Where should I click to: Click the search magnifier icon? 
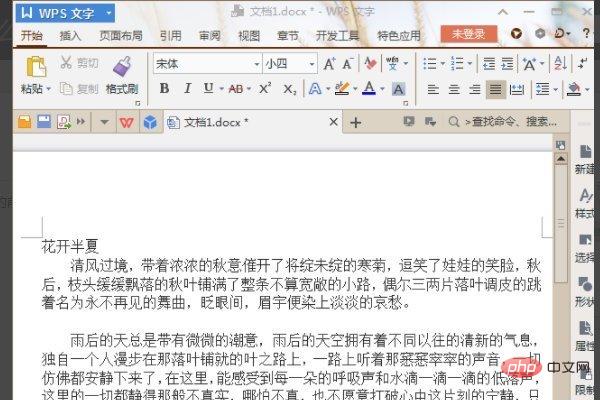(x=453, y=122)
